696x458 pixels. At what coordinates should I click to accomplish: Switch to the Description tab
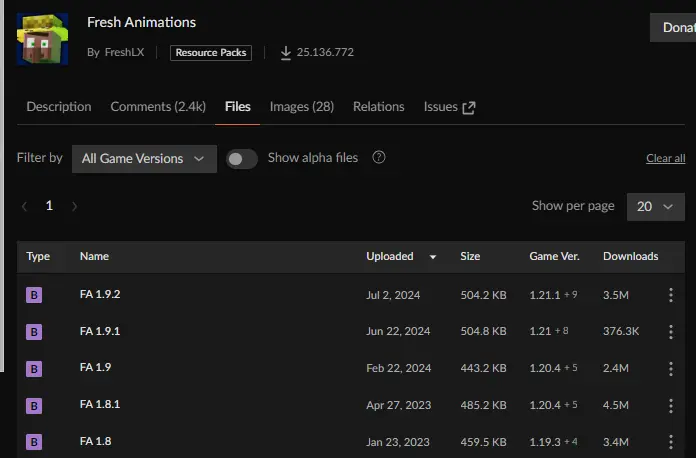coord(59,107)
